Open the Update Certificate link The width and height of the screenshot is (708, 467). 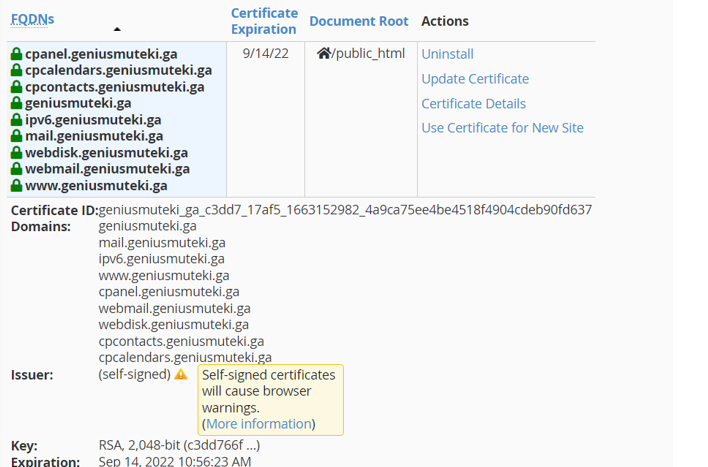[x=475, y=79]
